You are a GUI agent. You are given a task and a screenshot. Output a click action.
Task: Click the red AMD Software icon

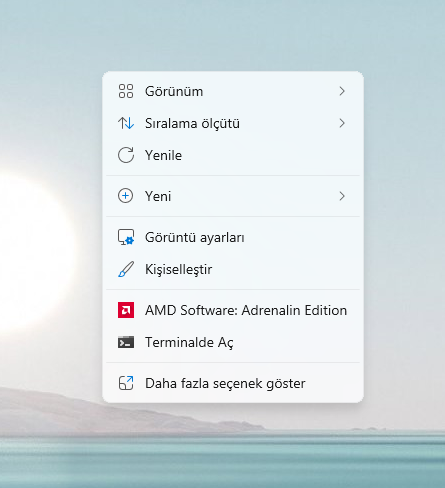[x=126, y=310]
